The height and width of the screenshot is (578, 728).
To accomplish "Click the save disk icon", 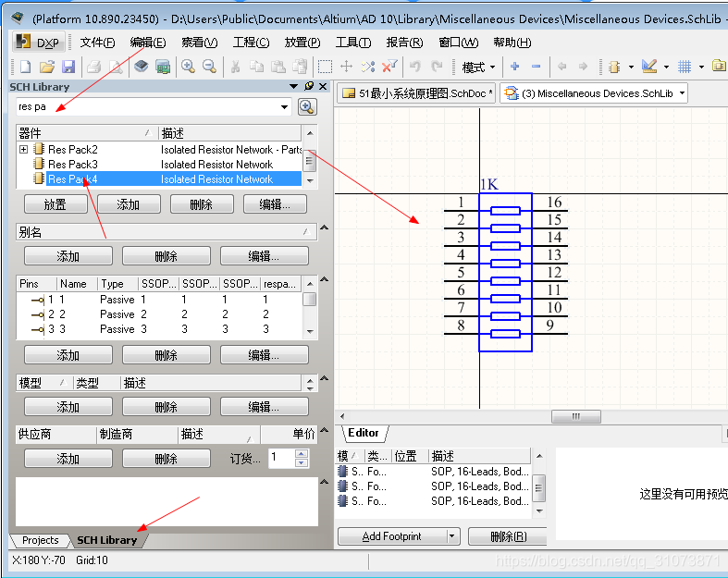I will [68, 67].
